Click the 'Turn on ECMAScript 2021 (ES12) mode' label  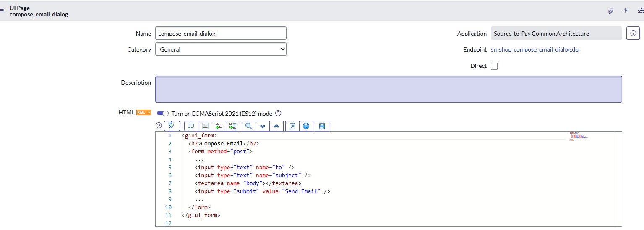pos(222,114)
